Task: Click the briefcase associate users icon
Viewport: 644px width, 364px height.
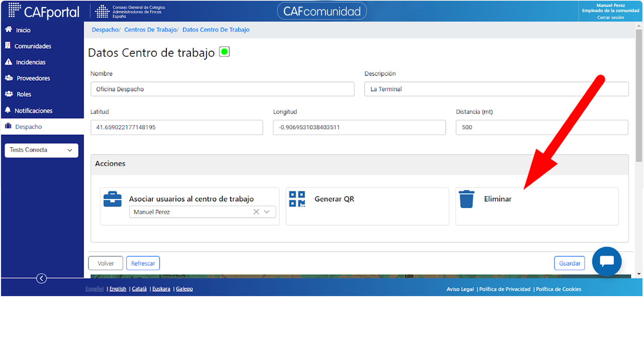Action: tap(112, 199)
